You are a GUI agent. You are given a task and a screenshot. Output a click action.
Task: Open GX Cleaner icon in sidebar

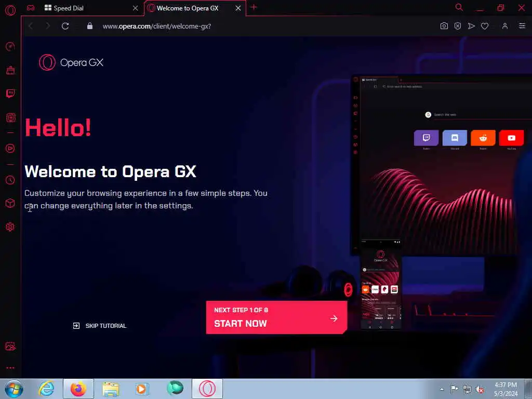pyautogui.click(x=10, y=70)
